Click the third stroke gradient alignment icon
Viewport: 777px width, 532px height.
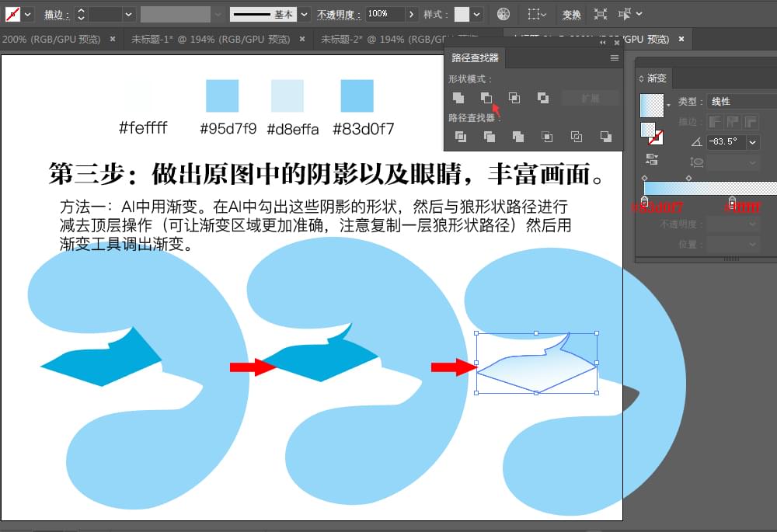751,121
